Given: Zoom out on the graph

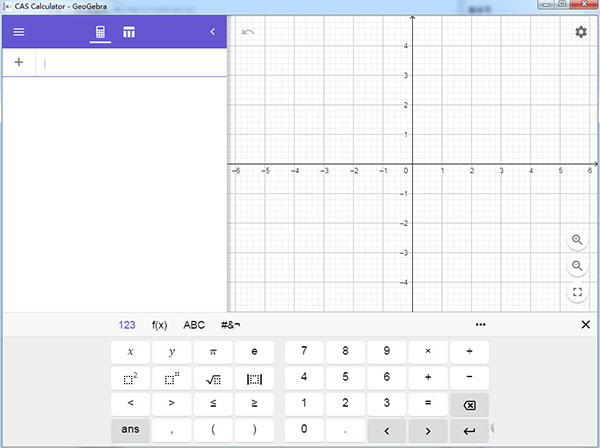Looking at the screenshot, I should (577, 266).
